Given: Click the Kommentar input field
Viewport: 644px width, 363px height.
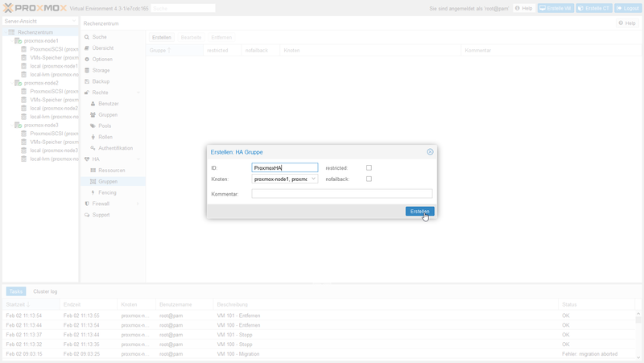Looking at the screenshot, I should (x=341, y=193).
